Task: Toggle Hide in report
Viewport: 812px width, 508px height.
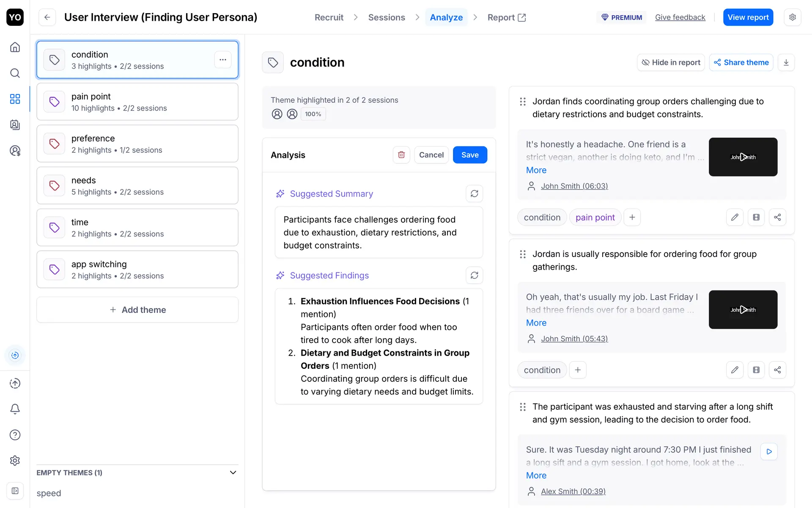Action: click(671, 63)
